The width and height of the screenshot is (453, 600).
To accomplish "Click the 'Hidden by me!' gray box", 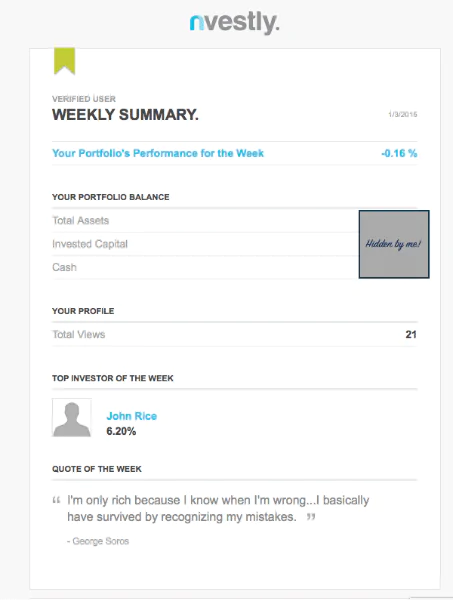I will click(394, 244).
